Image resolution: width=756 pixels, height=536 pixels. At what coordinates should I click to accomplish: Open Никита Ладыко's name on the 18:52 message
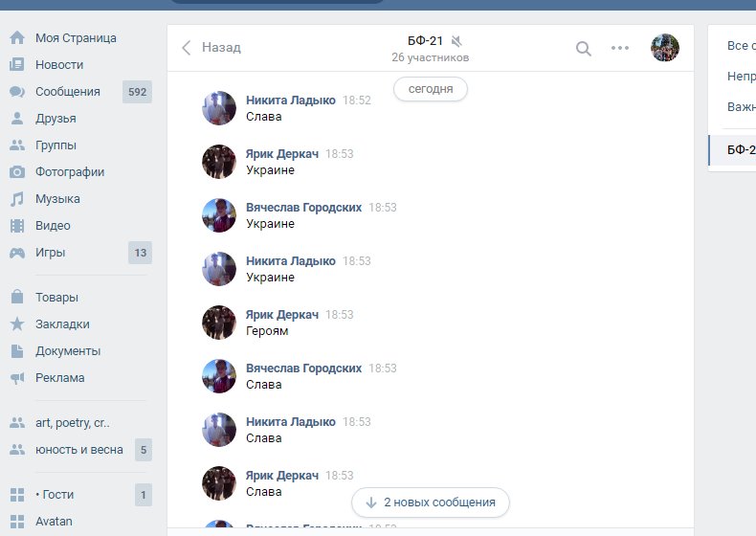(291, 100)
